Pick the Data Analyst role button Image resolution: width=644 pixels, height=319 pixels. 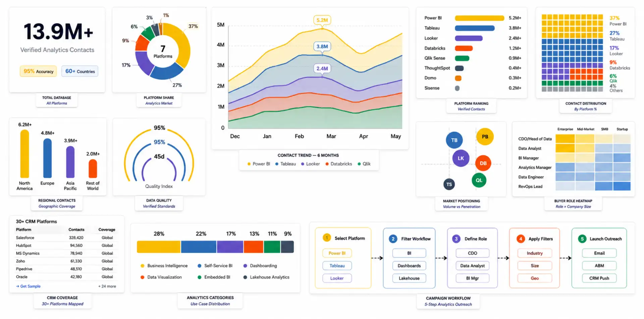pyautogui.click(x=473, y=266)
